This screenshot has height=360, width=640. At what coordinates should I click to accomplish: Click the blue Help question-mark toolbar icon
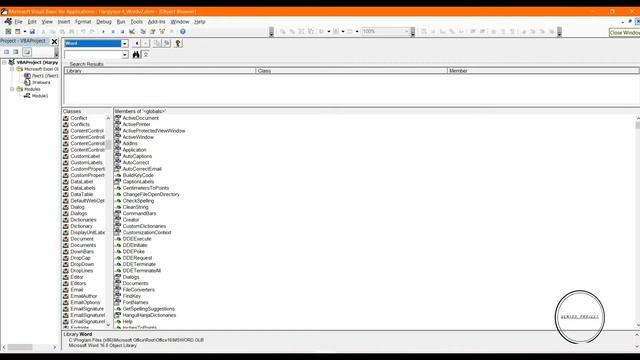(183, 31)
